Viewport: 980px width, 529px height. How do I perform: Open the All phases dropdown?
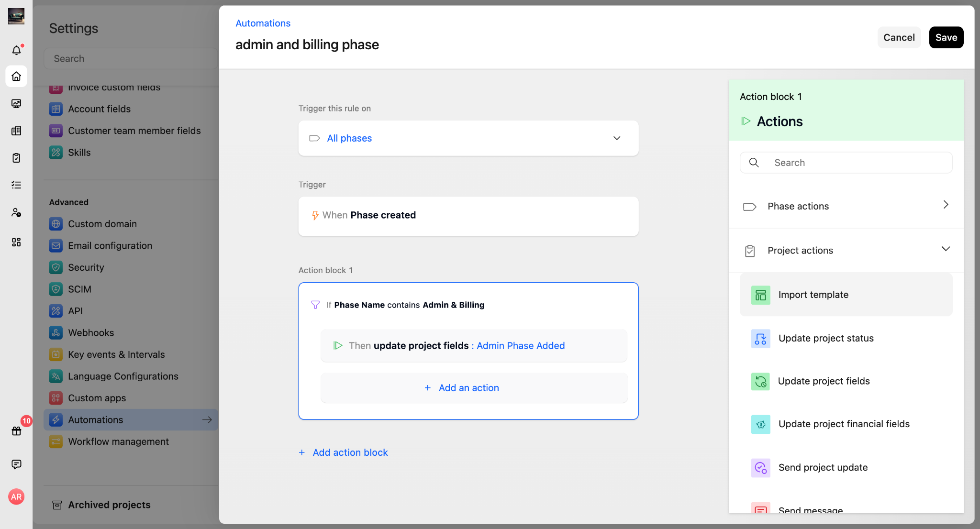point(468,138)
